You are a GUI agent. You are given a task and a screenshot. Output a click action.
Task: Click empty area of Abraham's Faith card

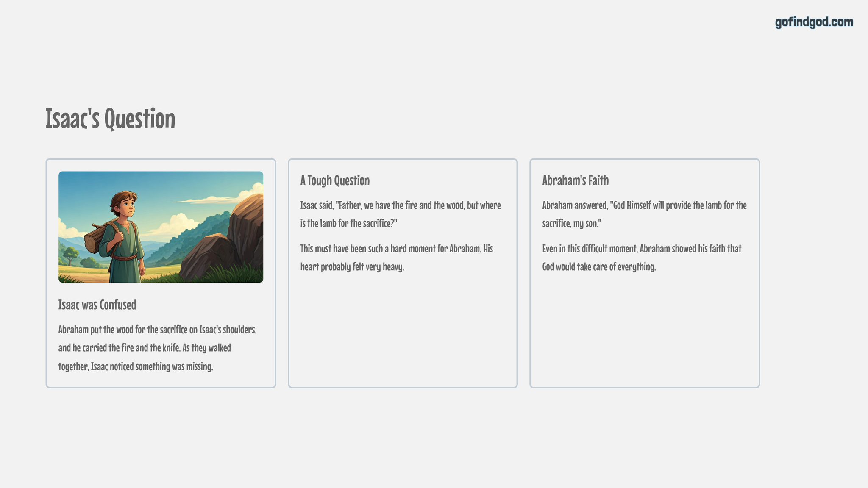[x=644, y=330]
